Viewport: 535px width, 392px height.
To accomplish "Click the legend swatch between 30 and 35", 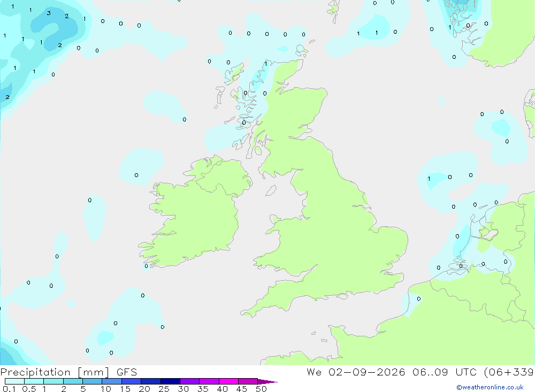I will (190, 381).
